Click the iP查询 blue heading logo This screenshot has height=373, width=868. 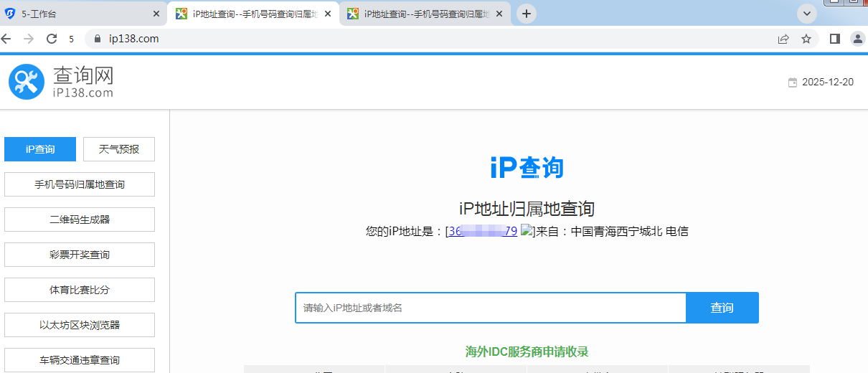527,168
